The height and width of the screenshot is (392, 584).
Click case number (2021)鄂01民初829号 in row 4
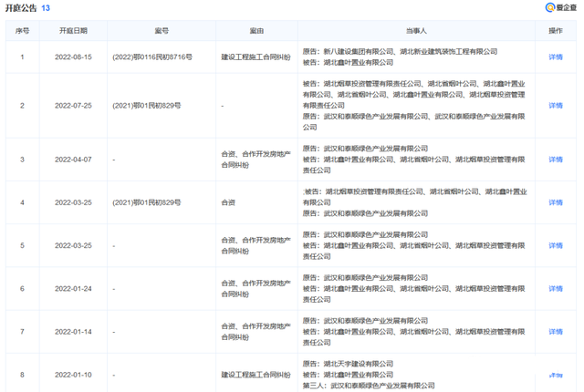(x=147, y=202)
